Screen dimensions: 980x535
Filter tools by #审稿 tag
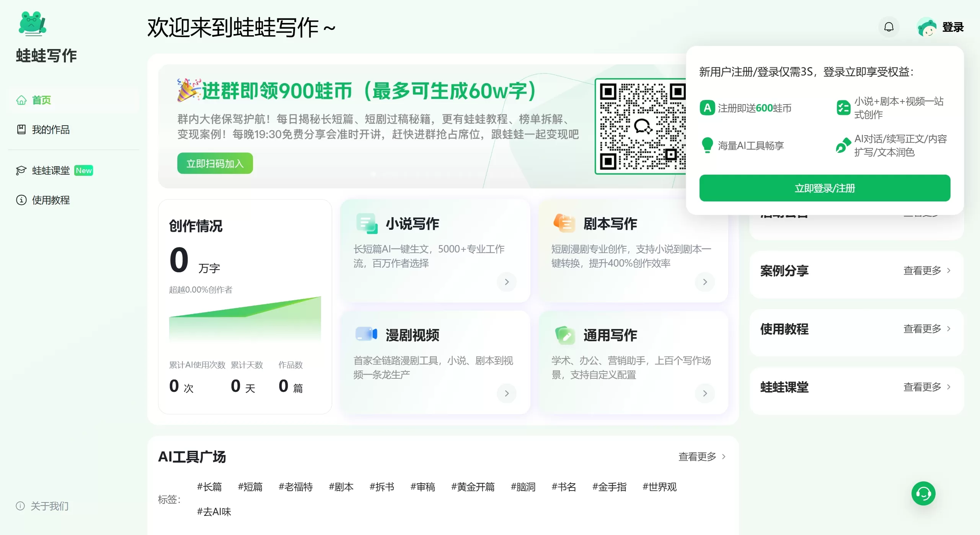point(423,487)
